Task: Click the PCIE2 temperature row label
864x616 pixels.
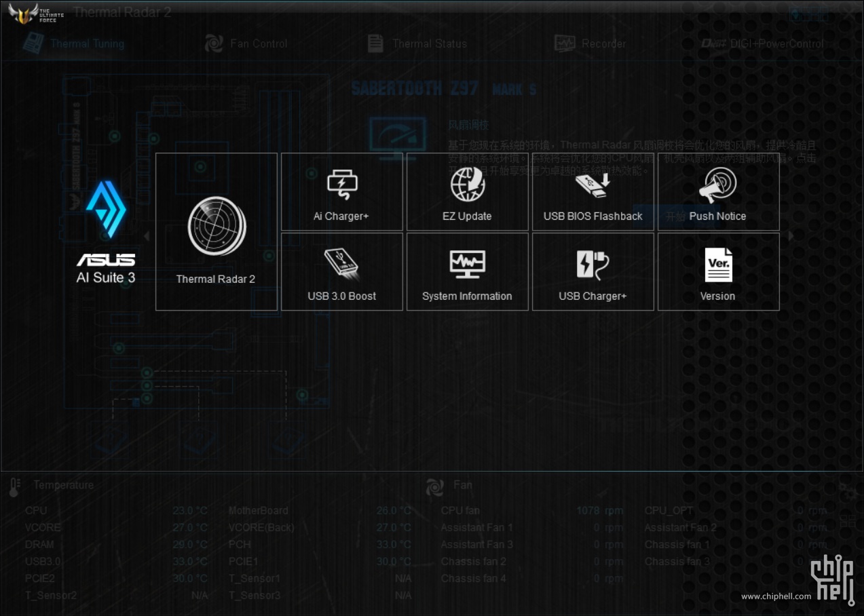Action: point(40,578)
